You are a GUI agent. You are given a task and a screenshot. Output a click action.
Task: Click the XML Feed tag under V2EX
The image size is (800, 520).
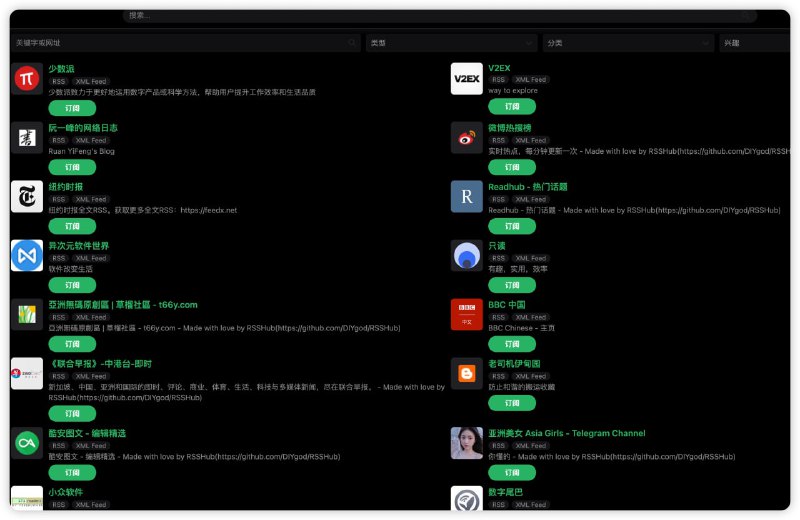coord(531,80)
